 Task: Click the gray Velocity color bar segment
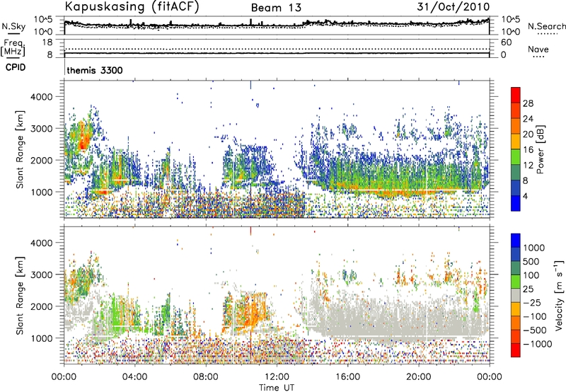pos(516,296)
